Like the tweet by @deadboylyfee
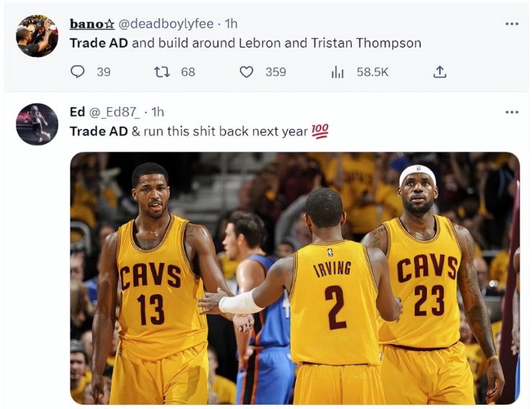The height and width of the screenshot is (409, 532). tap(246, 72)
